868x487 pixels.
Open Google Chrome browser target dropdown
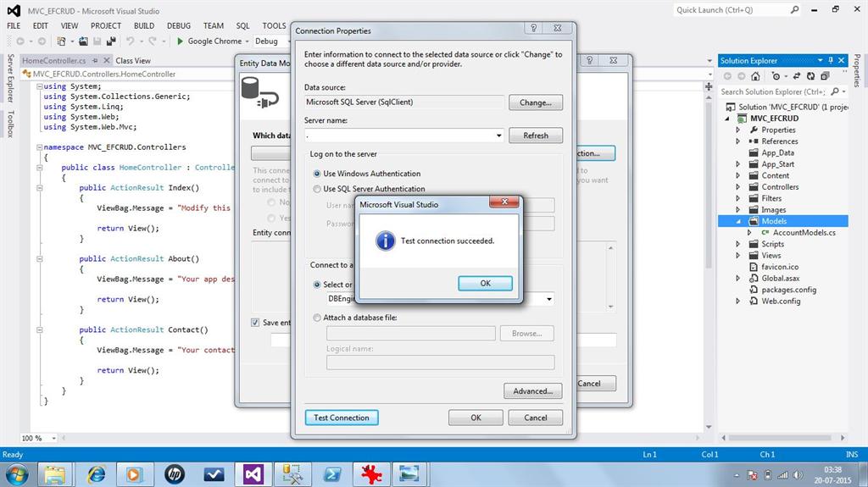point(247,42)
